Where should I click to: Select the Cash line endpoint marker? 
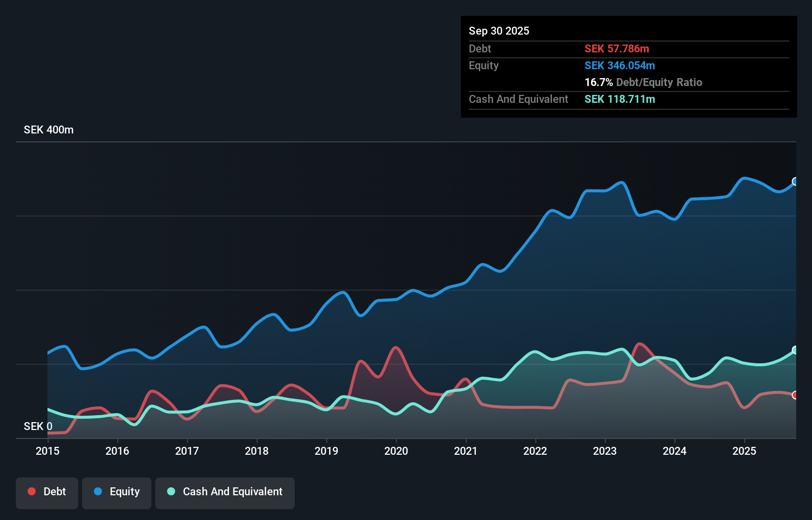pos(795,349)
